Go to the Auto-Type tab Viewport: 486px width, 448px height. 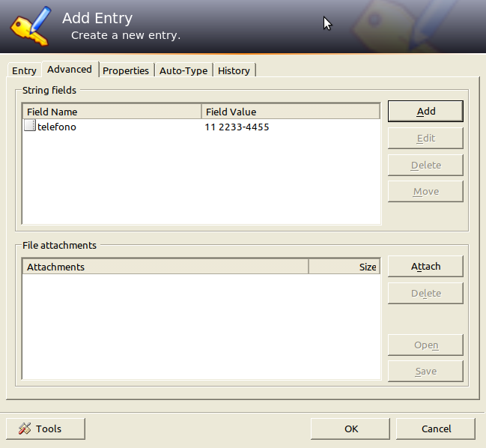[x=183, y=70]
